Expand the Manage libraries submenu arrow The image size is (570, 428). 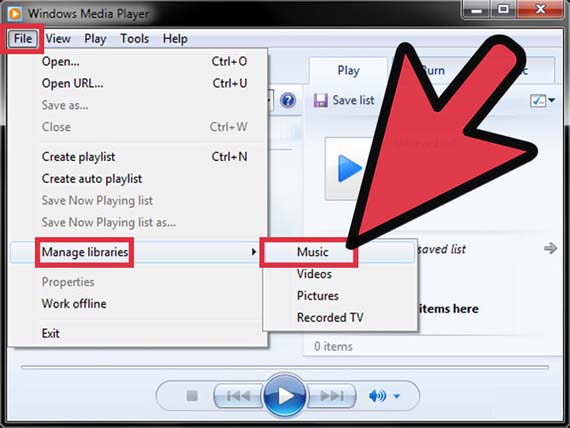tap(254, 252)
